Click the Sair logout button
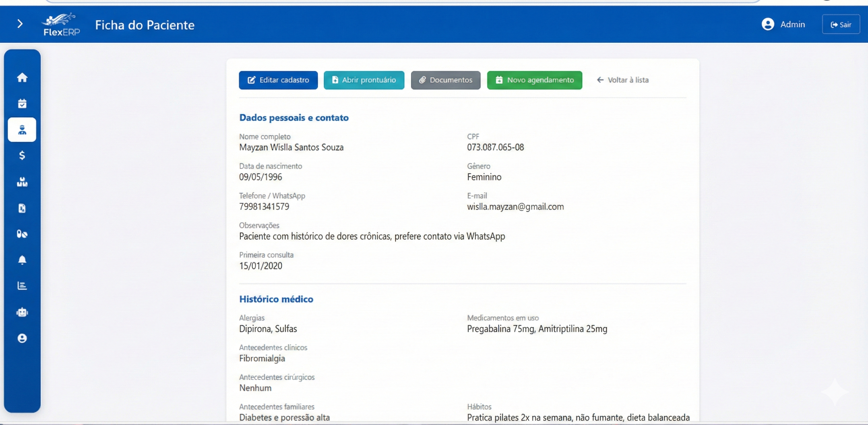 click(x=841, y=24)
